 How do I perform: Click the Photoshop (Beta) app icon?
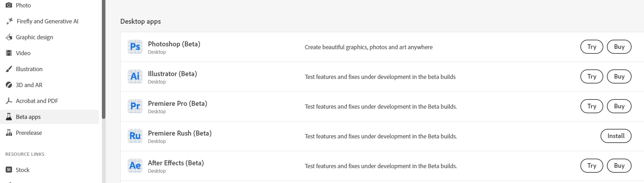click(135, 47)
